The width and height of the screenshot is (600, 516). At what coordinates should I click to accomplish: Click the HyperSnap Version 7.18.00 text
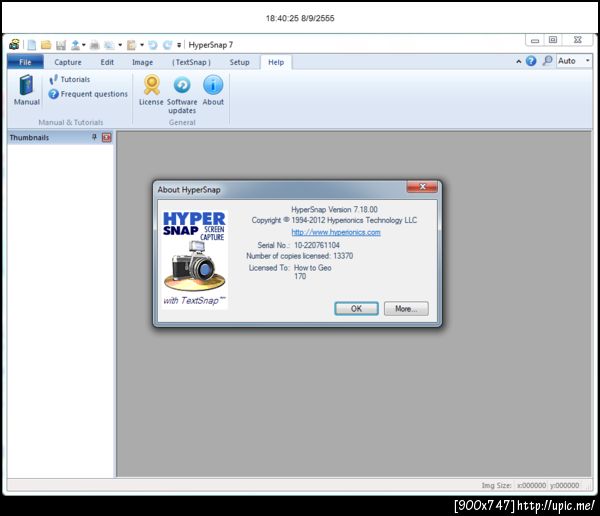(334, 209)
